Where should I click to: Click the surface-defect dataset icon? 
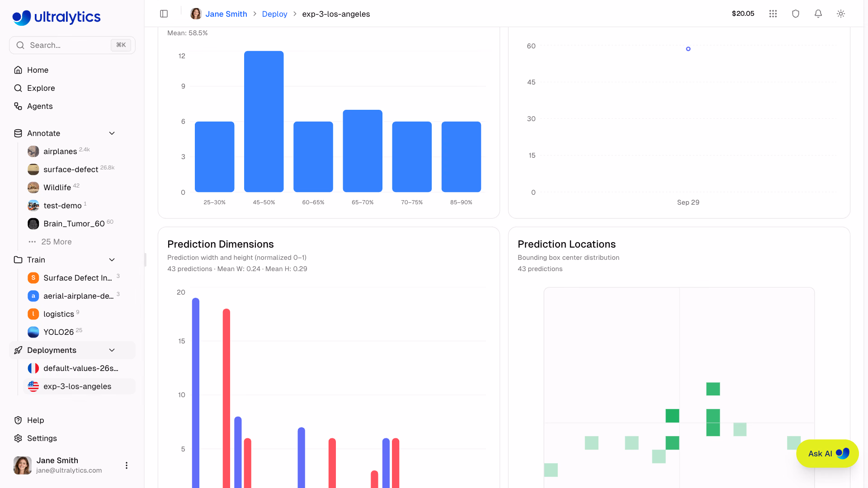(x=33, y=169)
